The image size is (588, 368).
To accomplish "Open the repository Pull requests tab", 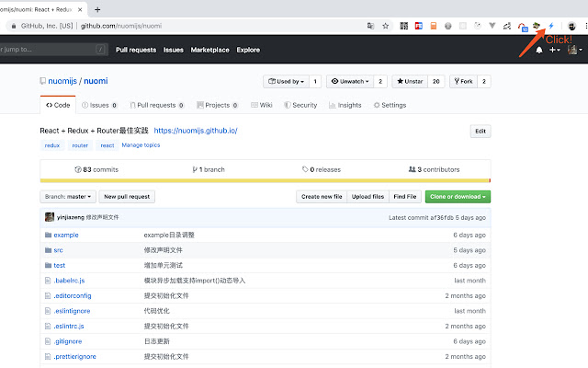I will 157,105.
